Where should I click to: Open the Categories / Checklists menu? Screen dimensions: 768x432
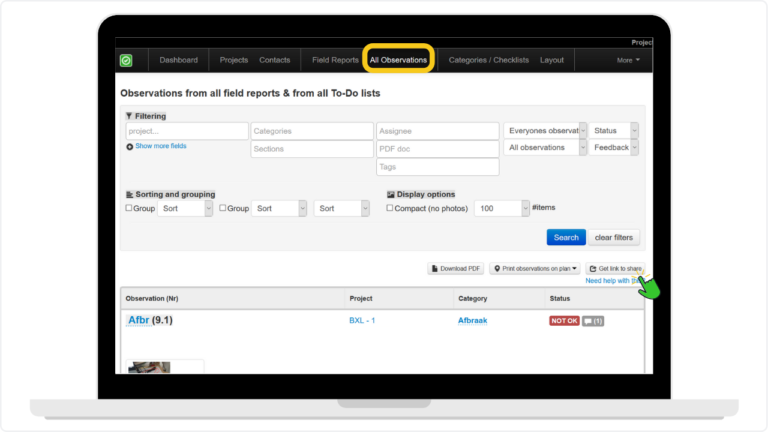click(x=489, y=60)
